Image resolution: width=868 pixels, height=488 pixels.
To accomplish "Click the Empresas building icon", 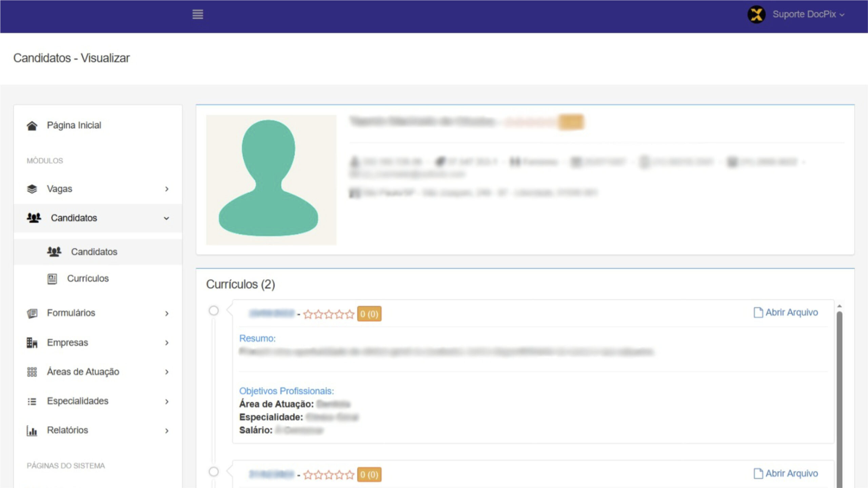I will (32, 343).
